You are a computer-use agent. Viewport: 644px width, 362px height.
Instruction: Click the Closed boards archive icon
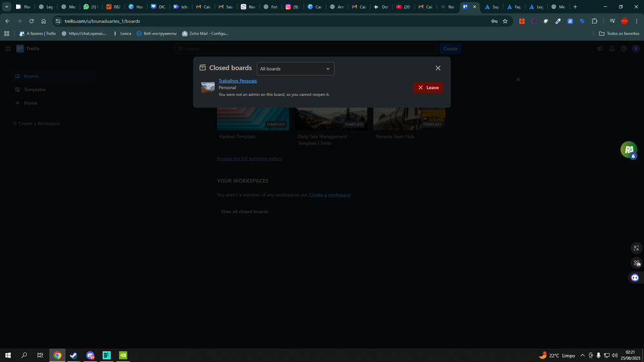pyautogui.click(x=202, y=68)
